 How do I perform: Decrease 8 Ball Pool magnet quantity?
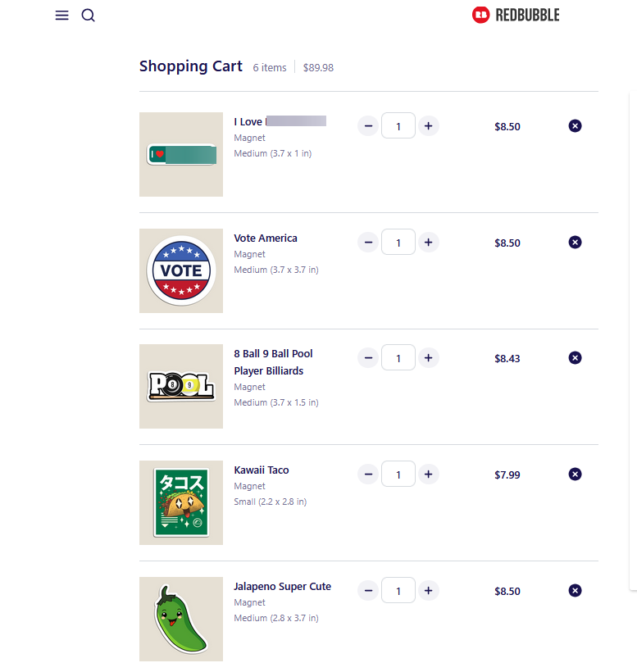368,358
